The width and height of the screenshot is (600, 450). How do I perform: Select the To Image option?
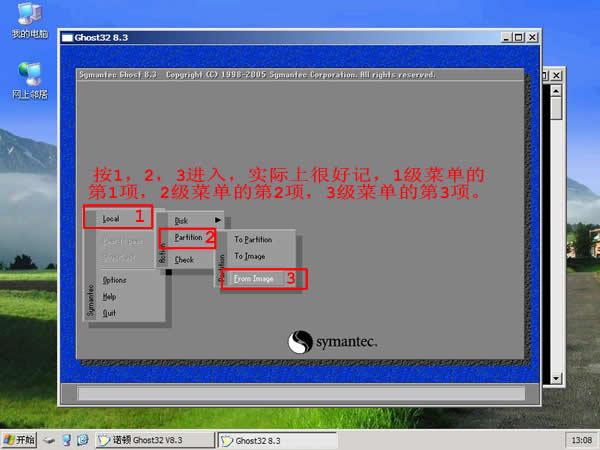(x=249, y=256)
